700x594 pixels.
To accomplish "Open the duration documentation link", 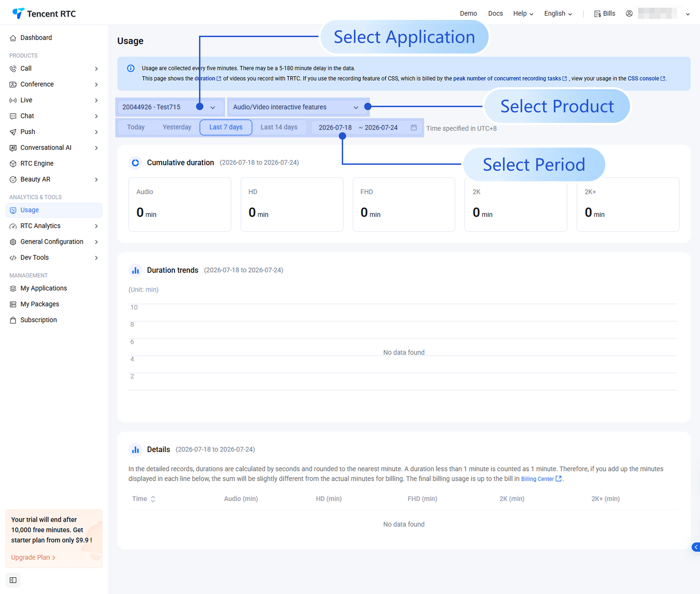I will [208, 78].
